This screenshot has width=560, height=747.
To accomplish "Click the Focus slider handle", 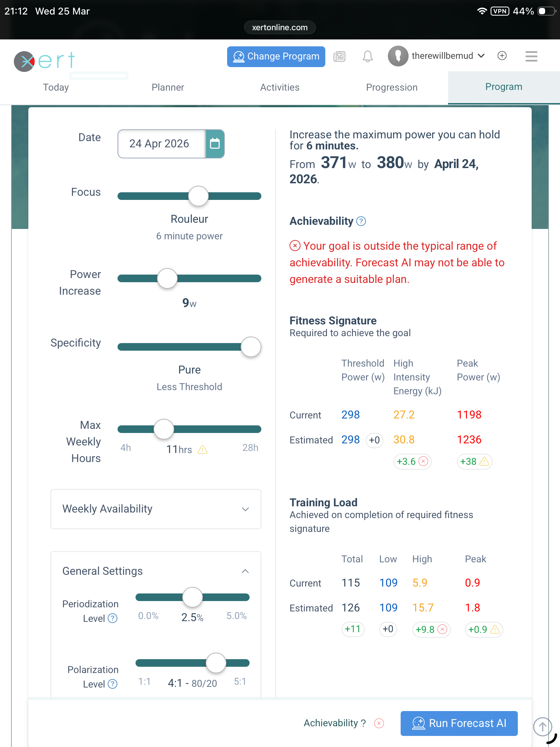I will click(198, 196).
